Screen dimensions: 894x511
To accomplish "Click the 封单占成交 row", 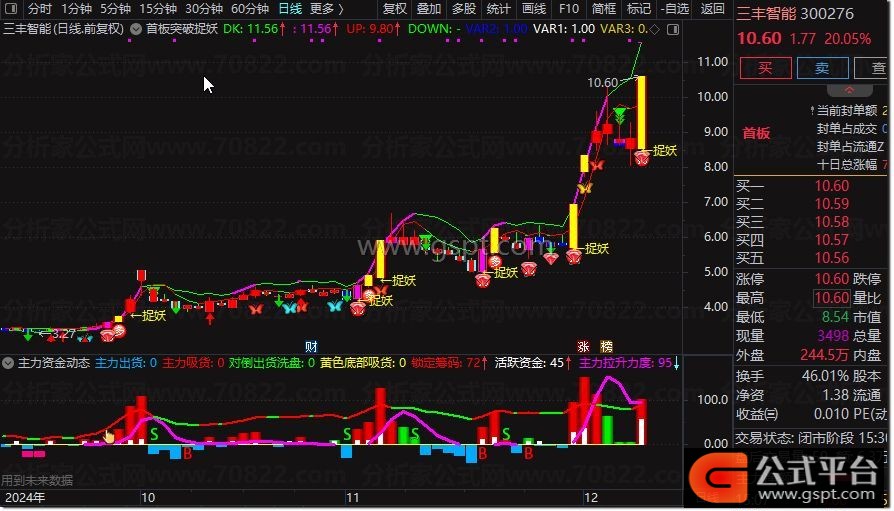I will coord(852,129).
